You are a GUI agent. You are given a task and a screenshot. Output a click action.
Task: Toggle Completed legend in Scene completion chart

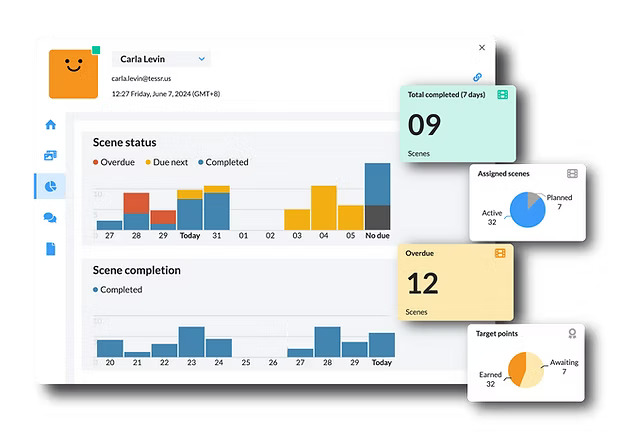(x=118, y=290)
